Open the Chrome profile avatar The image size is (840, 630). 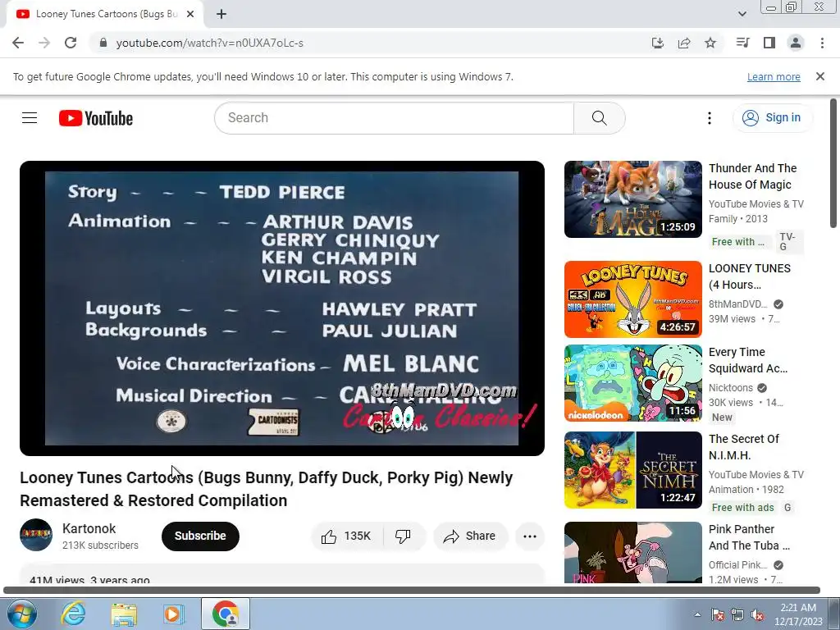pos(796,43)
